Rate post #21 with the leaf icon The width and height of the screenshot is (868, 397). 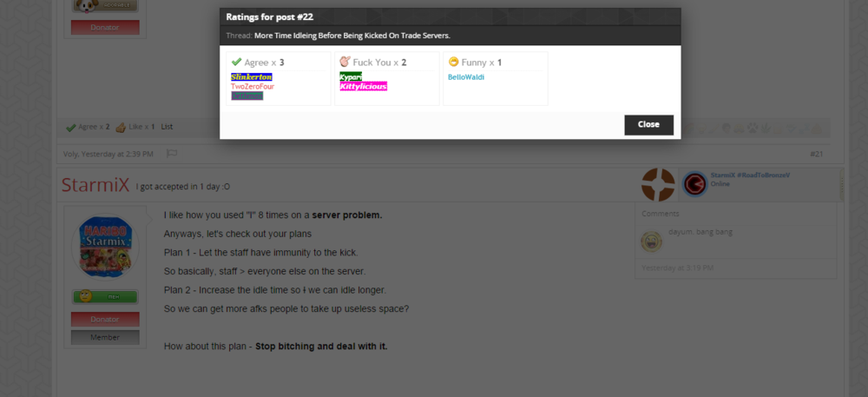(766, 129)
